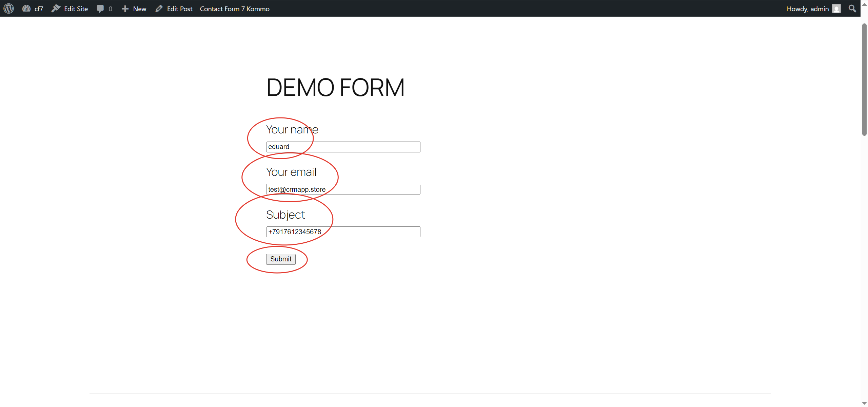Screen dimensions: 868x407
Task: Click the wrench icon beside Edit Site
Action: point(56,8)
